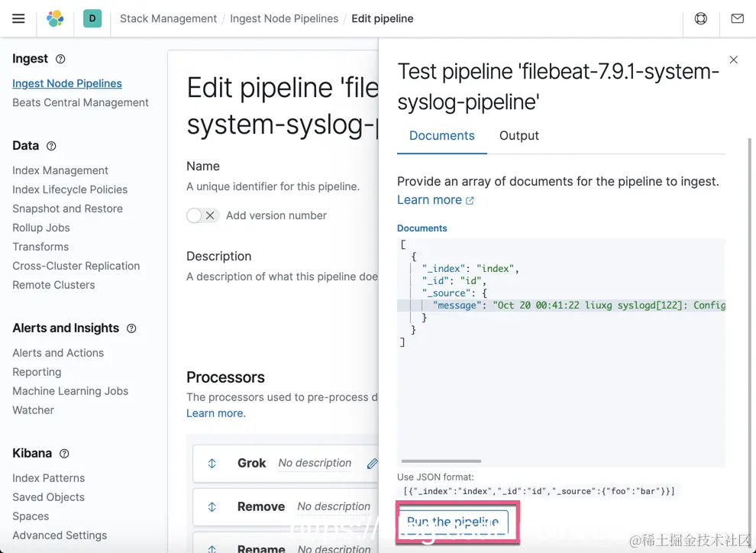
Task: Click the horizontal scrollbar in Documents editor
Action: 441,461
